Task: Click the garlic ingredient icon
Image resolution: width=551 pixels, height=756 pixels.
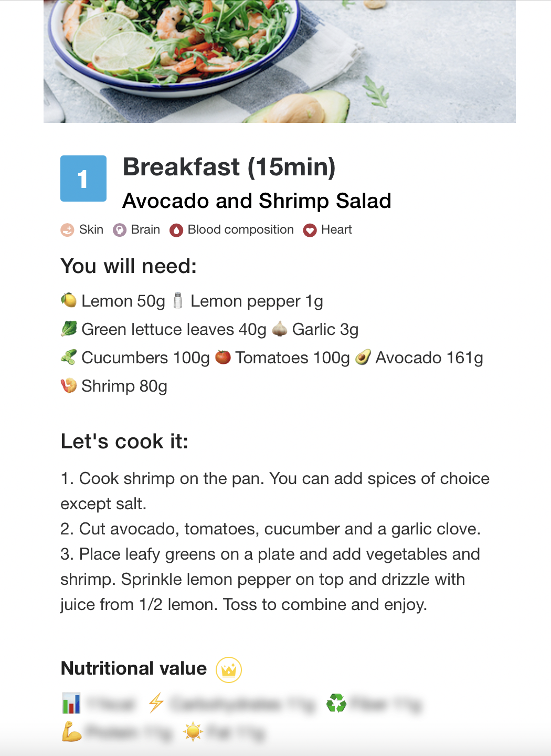Action: click(280, 329)
